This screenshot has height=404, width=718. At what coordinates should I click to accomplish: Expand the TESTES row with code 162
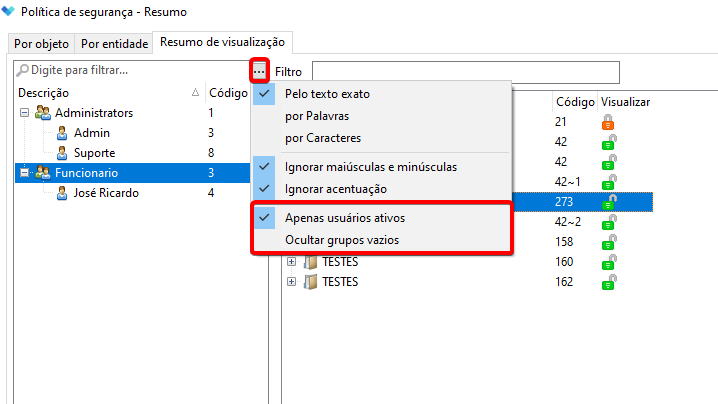pyautogui.click(x=292, y=282)
